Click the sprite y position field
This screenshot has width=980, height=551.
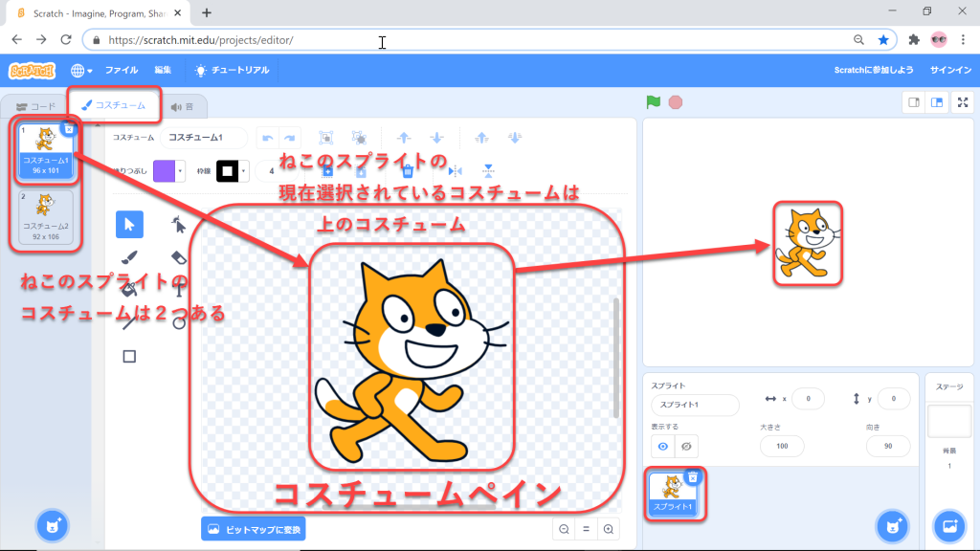[x=893, y=399]
